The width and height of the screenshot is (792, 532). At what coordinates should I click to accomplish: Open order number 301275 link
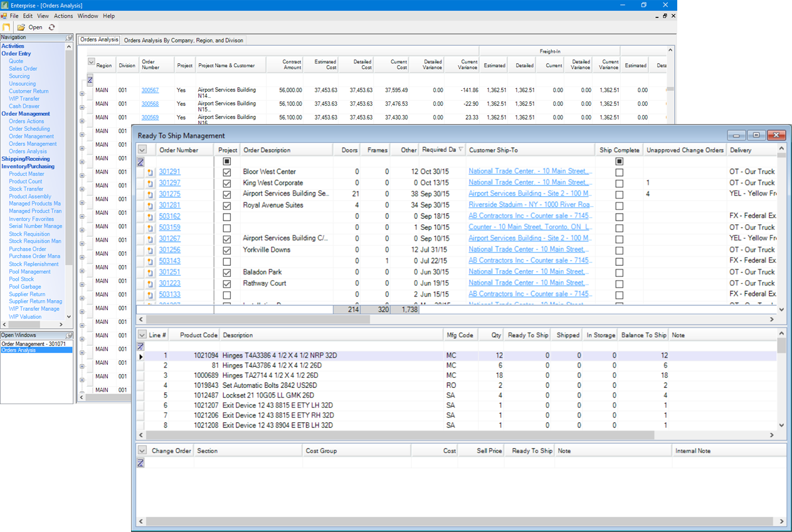169,194
